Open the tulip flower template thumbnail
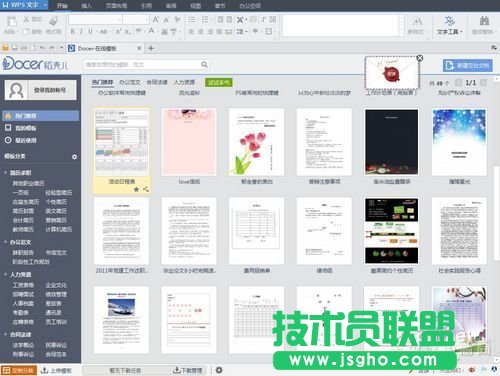This screenshot has height=376, width=500. tap(256, 142)
